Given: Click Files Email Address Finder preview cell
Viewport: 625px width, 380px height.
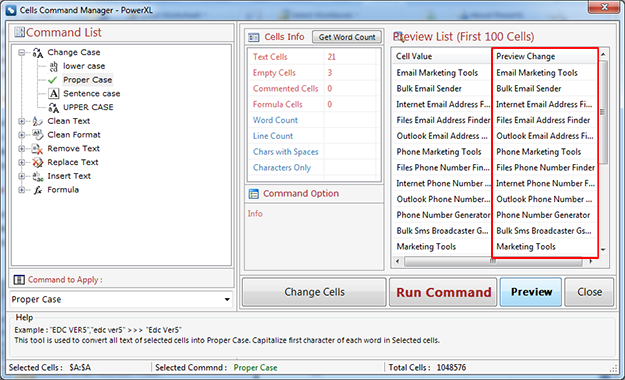Looking at the screenshot, I should point(543,120).
